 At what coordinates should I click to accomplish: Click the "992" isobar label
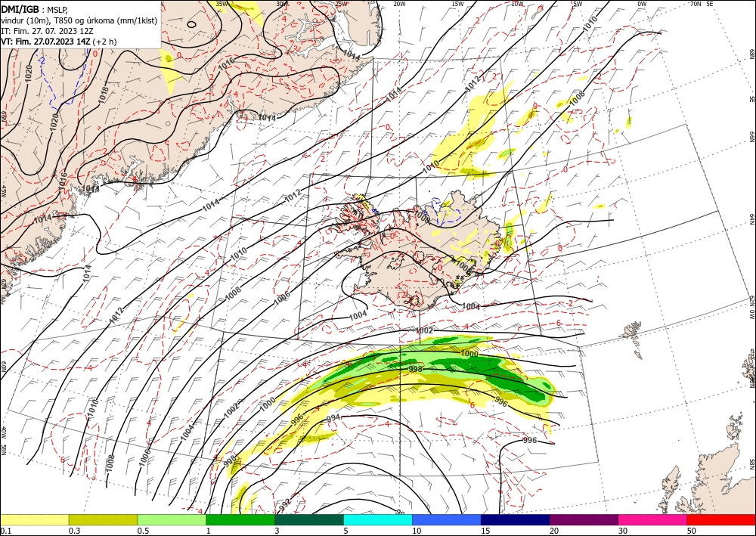click(x=286, y=506)
